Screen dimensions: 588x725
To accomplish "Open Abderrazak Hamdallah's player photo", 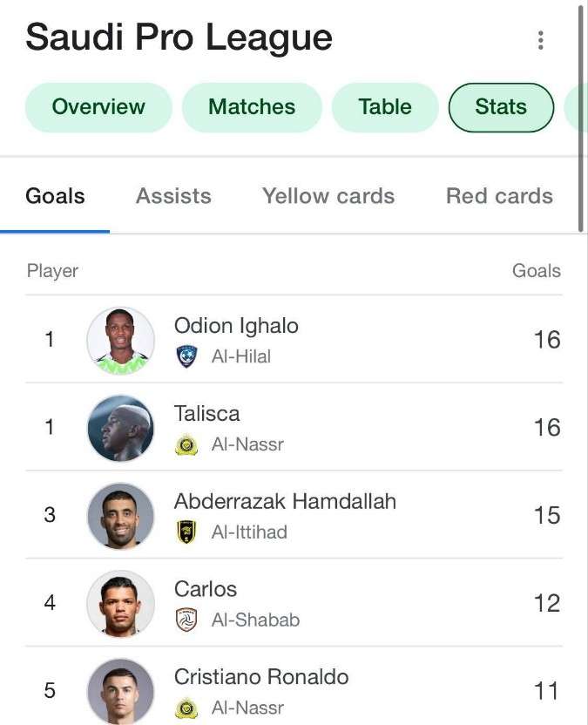I will pos(121,516).
